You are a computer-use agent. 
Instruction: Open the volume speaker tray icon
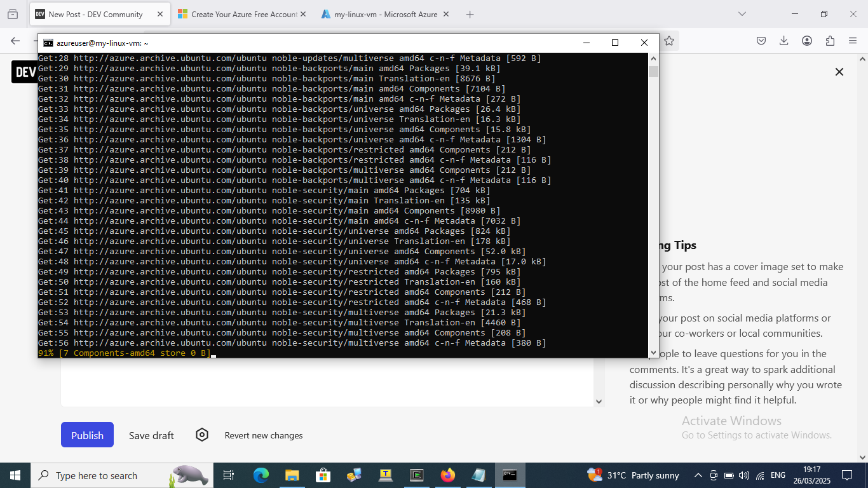click(744, 475)
